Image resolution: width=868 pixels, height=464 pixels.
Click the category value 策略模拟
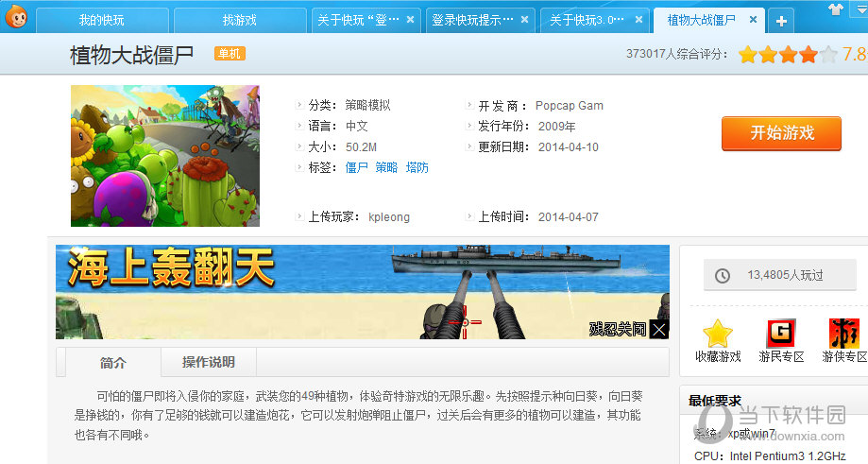point(367,105)
